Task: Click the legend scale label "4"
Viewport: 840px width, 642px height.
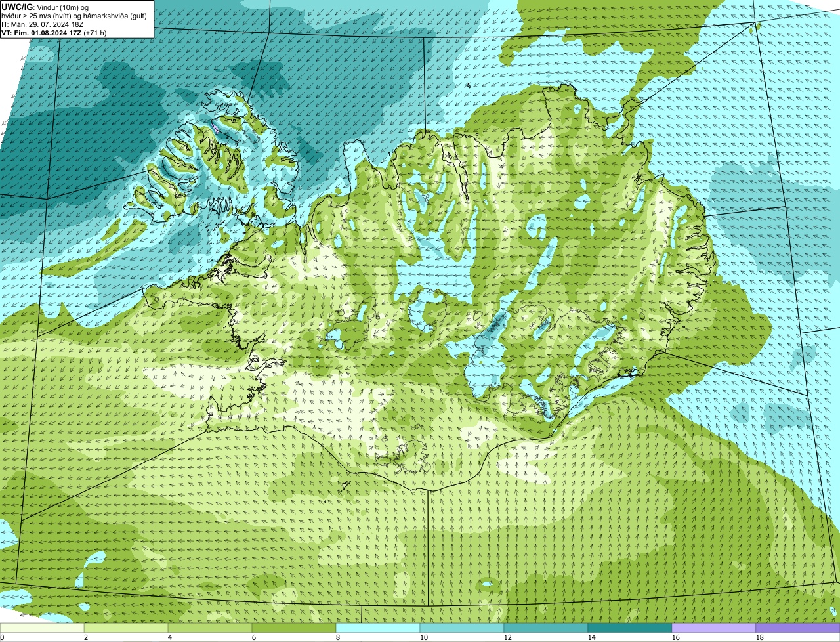Action: [x=169, y=637]
